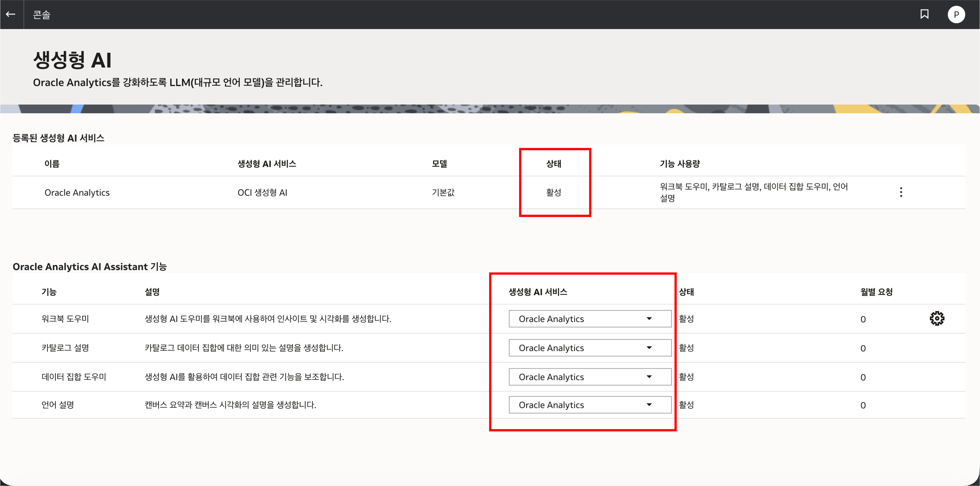Select the OCI 생성형 AI cell
This screenshot has width=980, height=486.
tap(262, 192)
